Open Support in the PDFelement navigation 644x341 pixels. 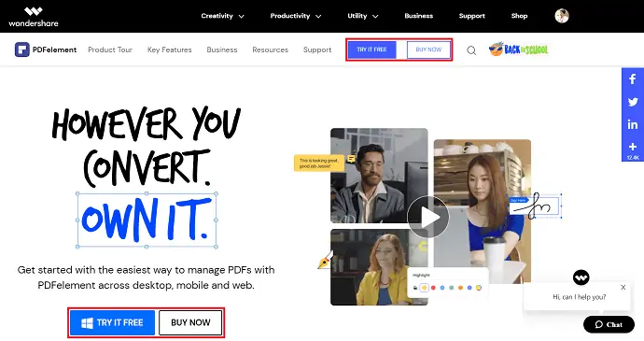(317, 50)
